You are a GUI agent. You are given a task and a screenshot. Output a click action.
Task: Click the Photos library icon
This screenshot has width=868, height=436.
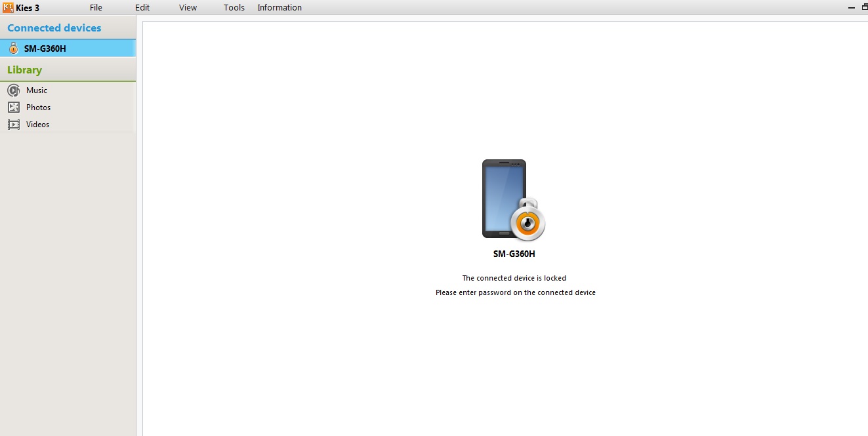(x=13, y=108)
